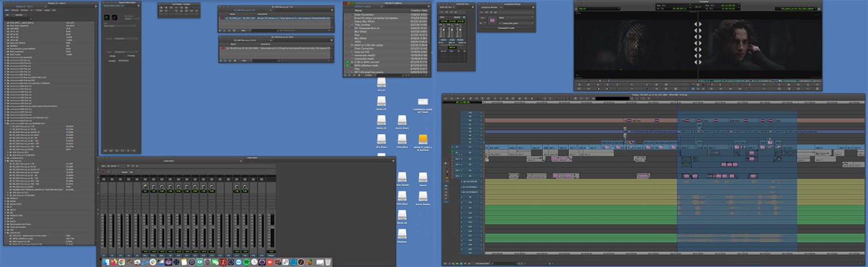The width and height of the screenshot is (868, 267).
Task: Open the Windows drive icon on desktop
Action: point(402,234)
